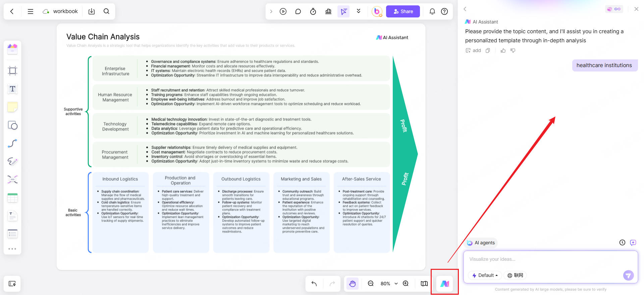
Task: Open the timer tool
Action: (313, 11)
